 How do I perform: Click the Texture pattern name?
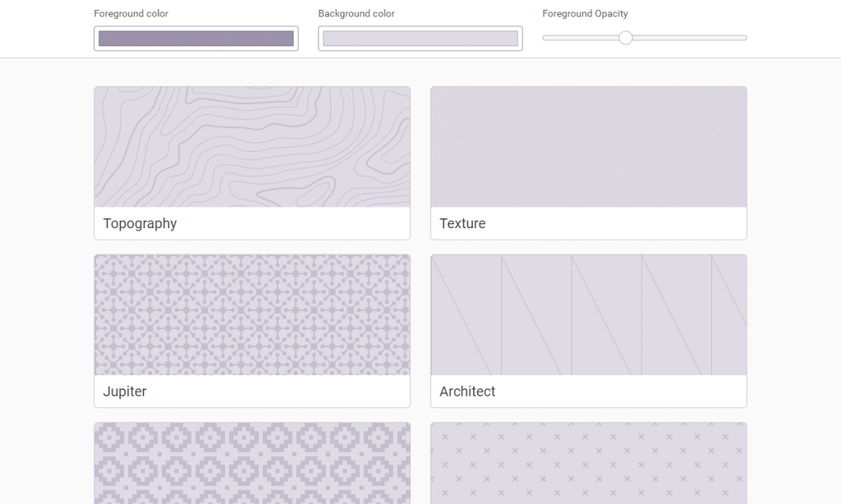(462, 223)
